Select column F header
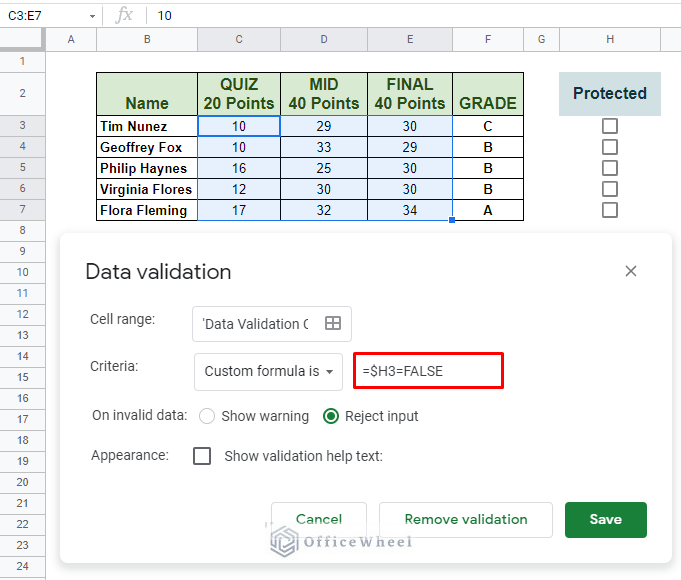 (x=488, y=40)
